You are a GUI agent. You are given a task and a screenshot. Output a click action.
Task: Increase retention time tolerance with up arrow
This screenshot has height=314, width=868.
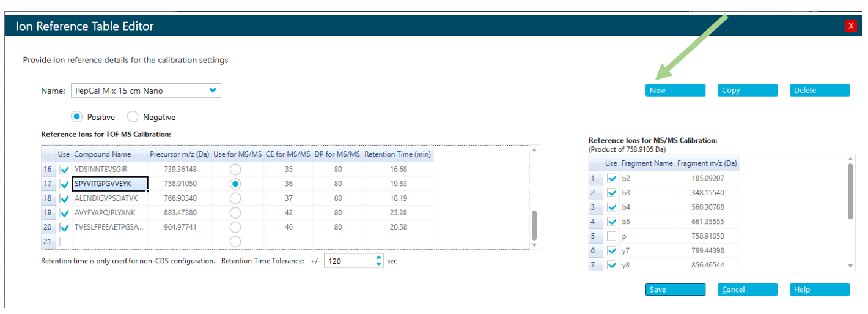(x=379, y=258)
